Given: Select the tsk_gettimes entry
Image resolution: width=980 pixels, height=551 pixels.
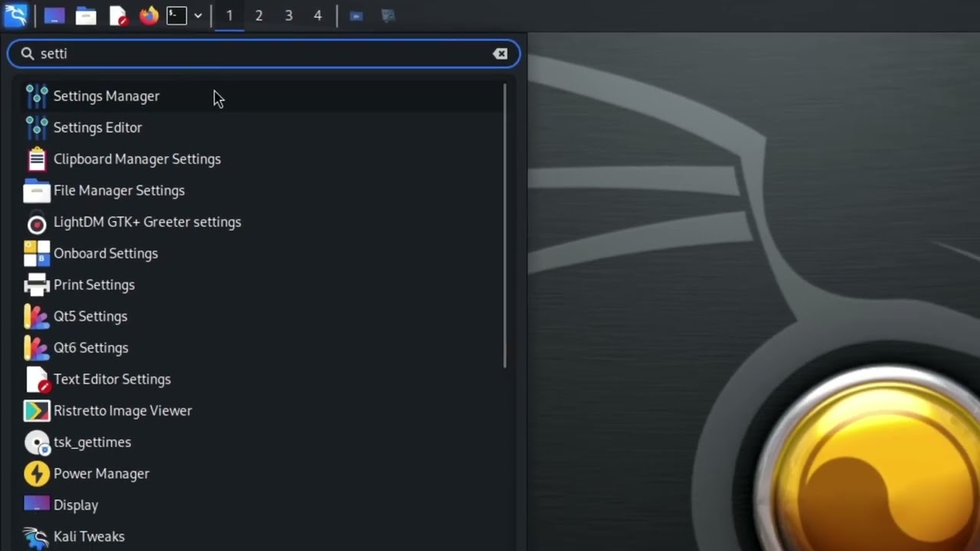Looking at the screenshot, I should coord(263,442).
